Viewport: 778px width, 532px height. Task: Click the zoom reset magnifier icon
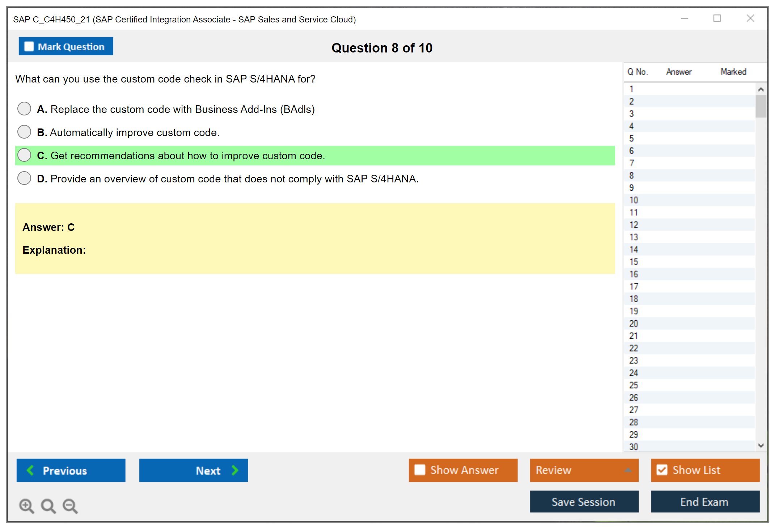tap(48, 506)
